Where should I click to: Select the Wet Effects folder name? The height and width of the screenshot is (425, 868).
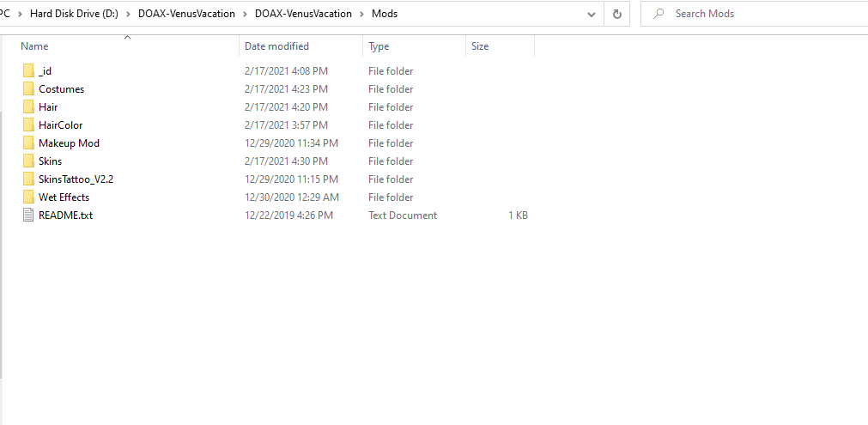coord(64,197)
